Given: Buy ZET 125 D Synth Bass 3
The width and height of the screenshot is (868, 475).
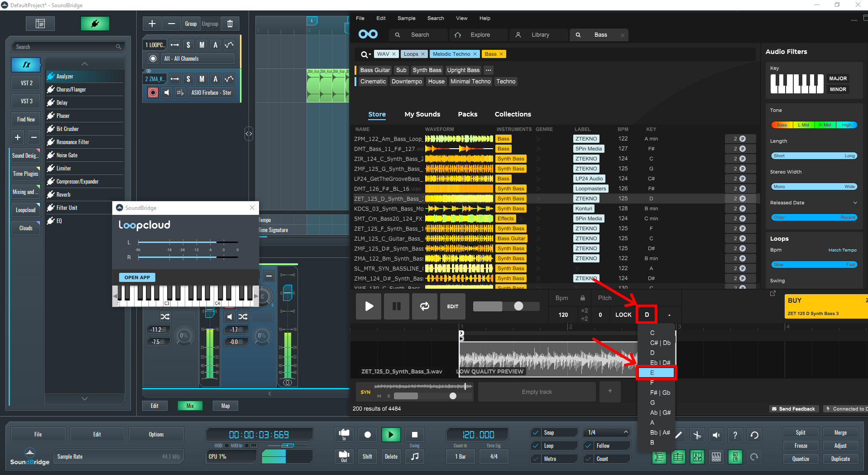Looking at the screenshot, I should click(825, 306).
